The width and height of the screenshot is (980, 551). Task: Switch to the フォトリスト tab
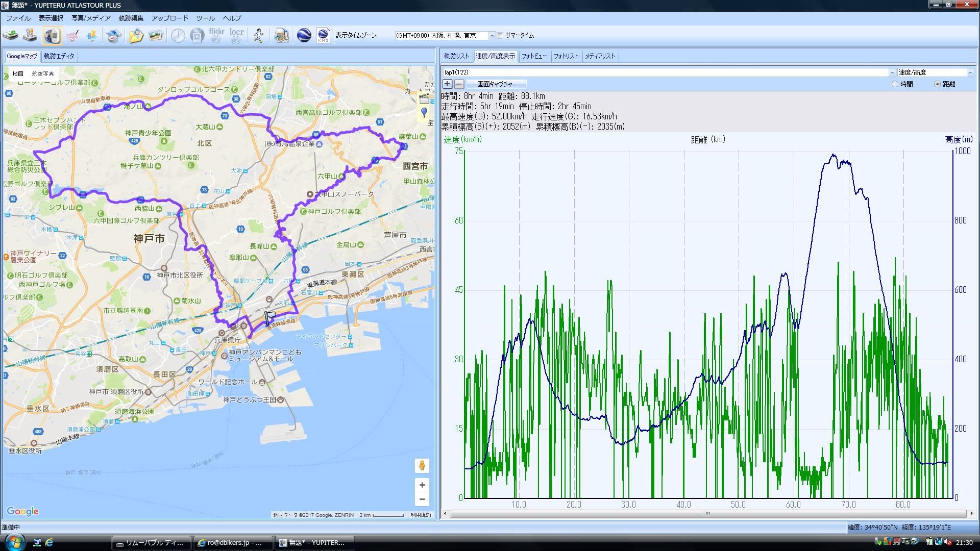(566, 56)
